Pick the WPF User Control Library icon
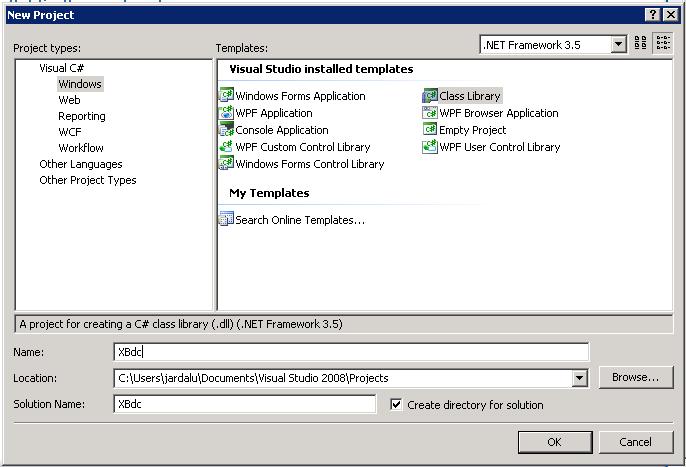The width and height of the screenshot is (686, 467). pos(430,146)
